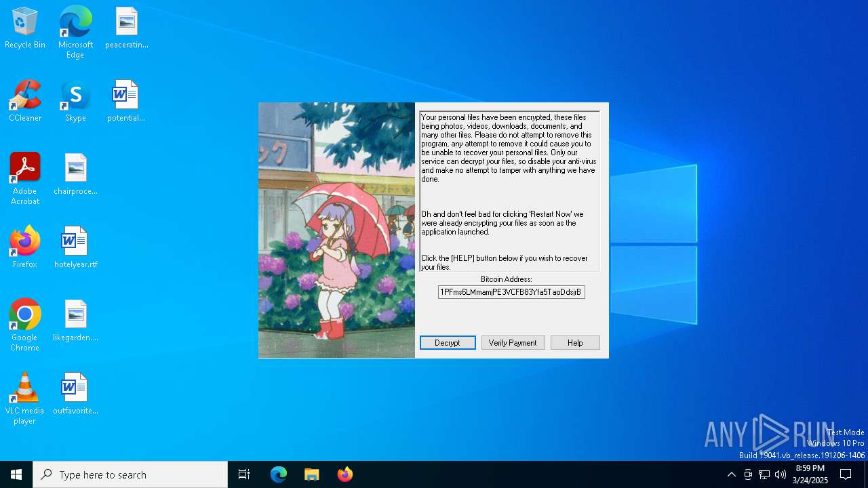The height and width of the screenshot is (488, 868).
Task: Launch Firefox from the taskbar
Action: (x=345, y=474)
